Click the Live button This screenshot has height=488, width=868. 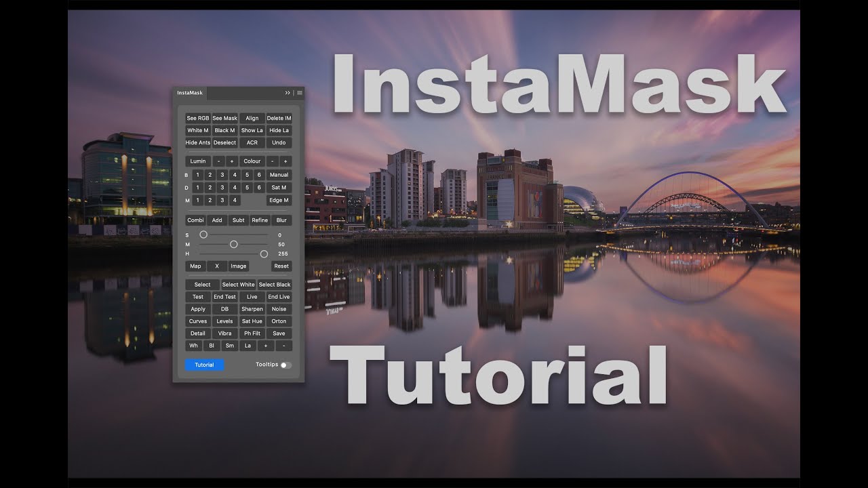(x=252, y=297)
